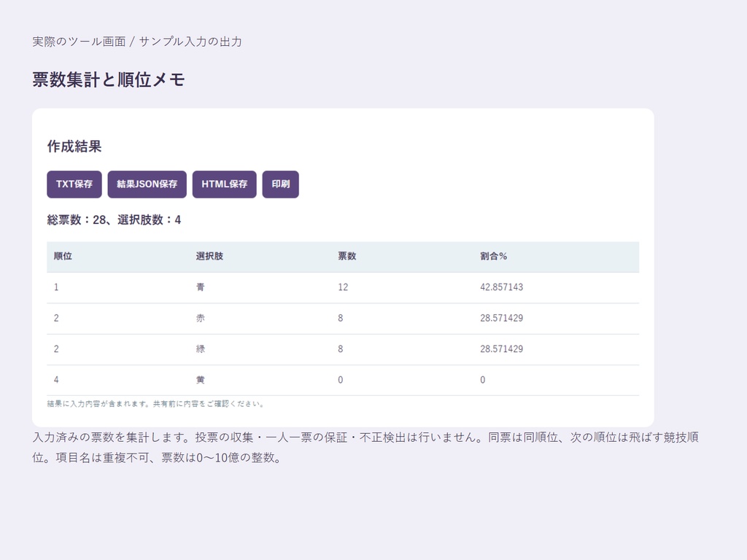
Task: Click the 票数集計と順位メモ title
Action: pyautogui.click(x=108, y=79)
